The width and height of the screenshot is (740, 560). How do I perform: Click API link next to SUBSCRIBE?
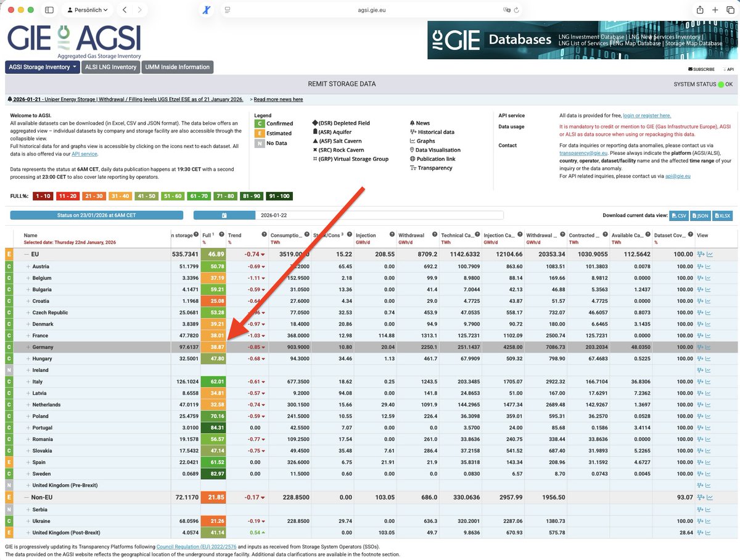pyautogui.click(x=728, y=69)
